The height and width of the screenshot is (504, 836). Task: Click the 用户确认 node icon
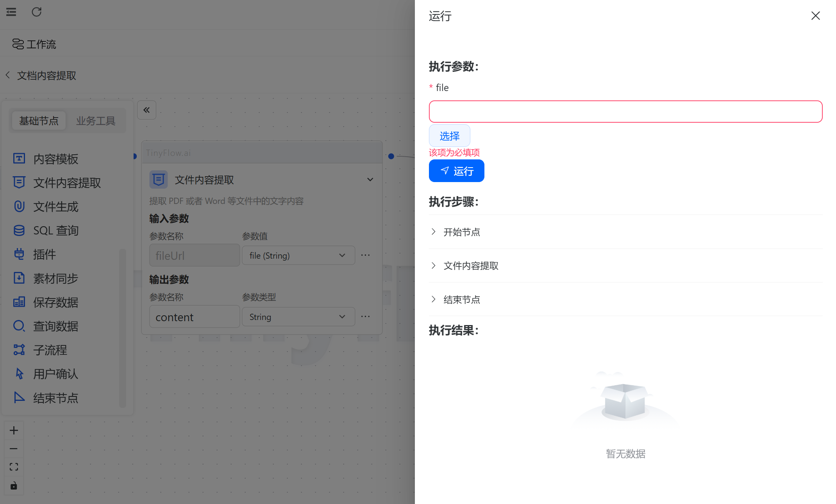point(19,374)
